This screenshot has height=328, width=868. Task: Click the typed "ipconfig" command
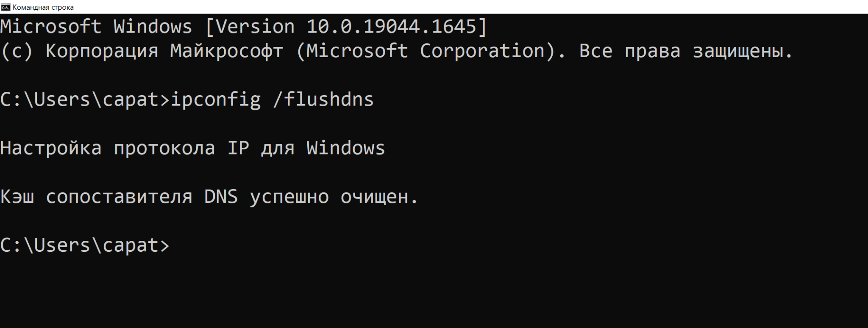[x=215, y=100]
